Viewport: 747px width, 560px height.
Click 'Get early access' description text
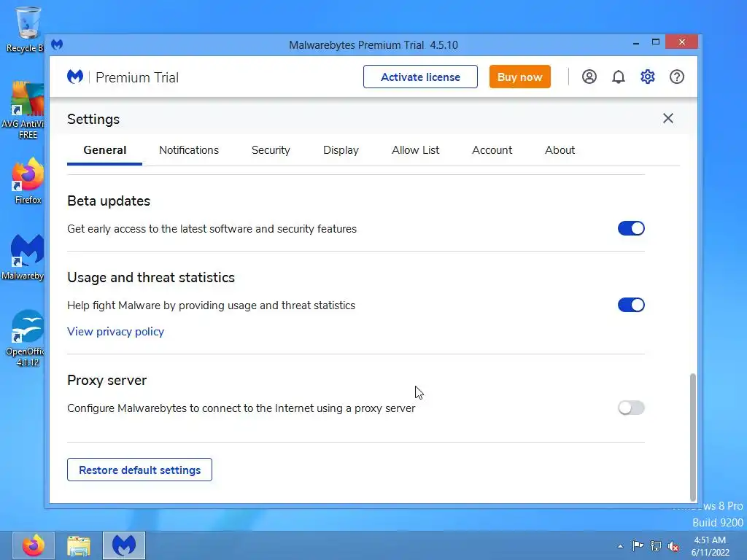[x=212, y=228]
